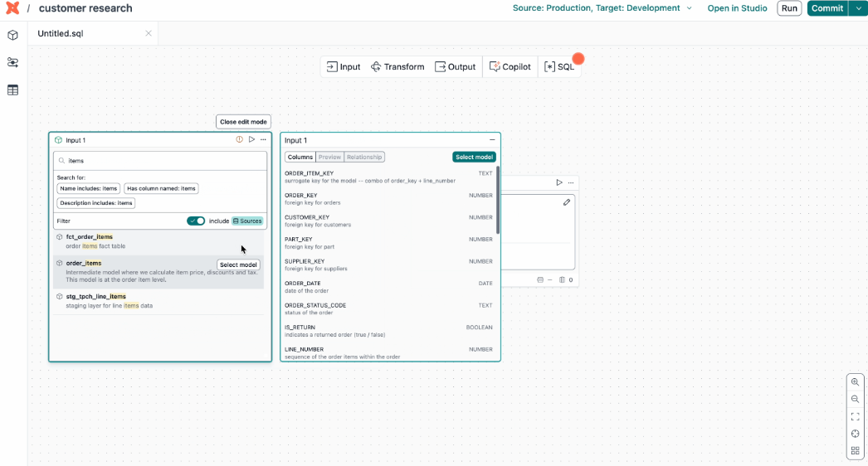Click the Commit button
The image size is (868, 466).
[x=827, y=8]
